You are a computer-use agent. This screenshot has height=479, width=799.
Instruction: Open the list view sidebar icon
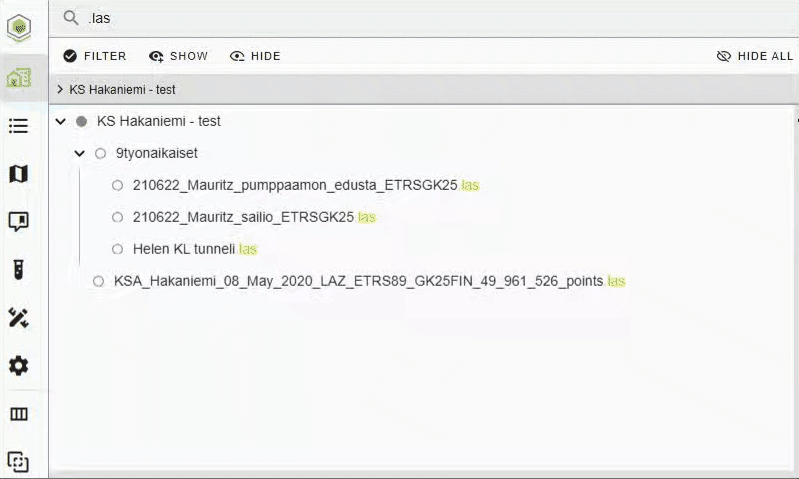pos(18,125)
